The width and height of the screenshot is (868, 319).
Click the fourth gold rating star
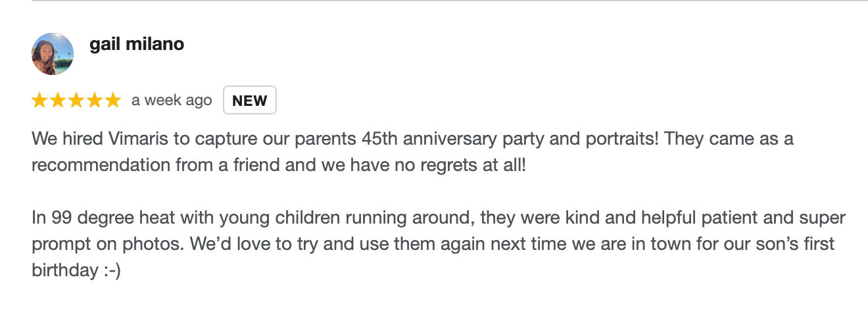(x=95, y=101)
